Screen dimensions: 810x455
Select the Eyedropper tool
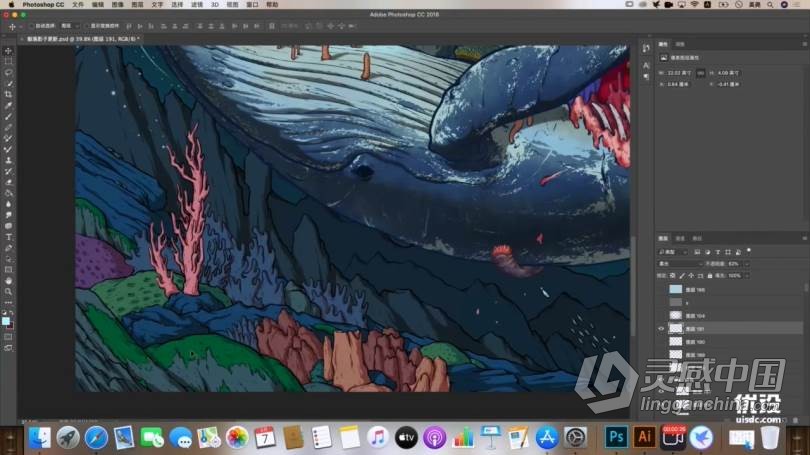tap(9, 106)
